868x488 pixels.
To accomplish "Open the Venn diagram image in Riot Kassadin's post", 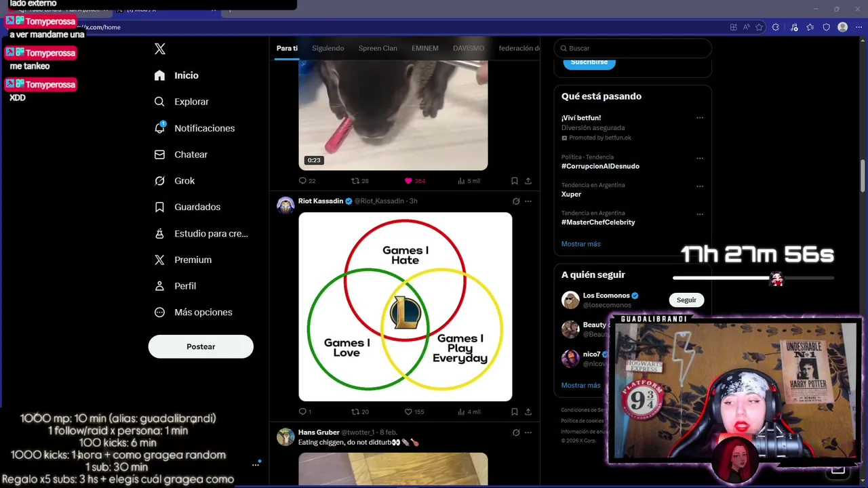I will [406, 306].
